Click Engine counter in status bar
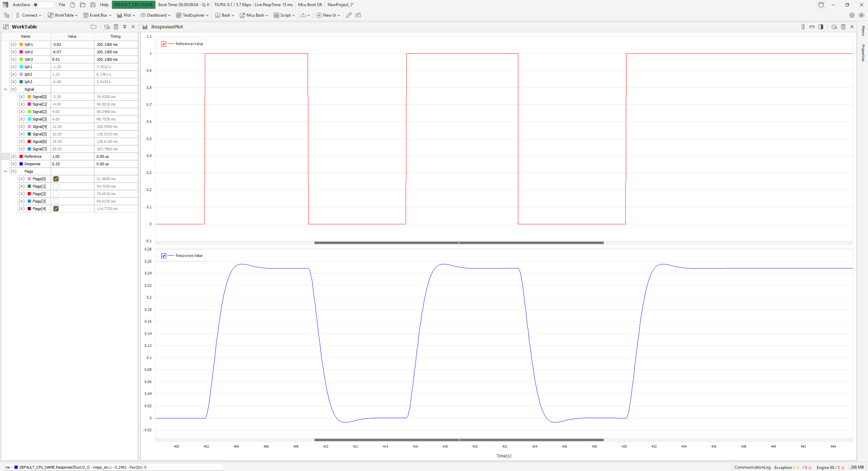Viewport: 868px width, 471px height. point(831,467)
